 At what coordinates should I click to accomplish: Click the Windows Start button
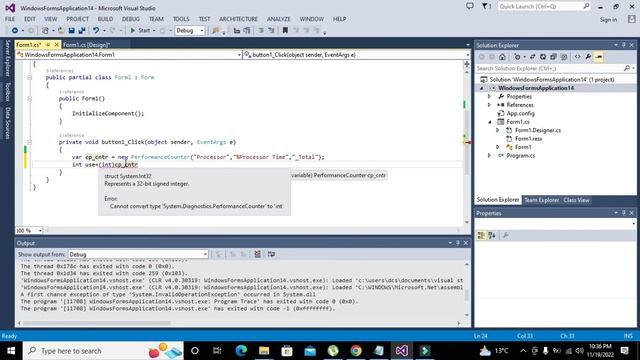11,351
